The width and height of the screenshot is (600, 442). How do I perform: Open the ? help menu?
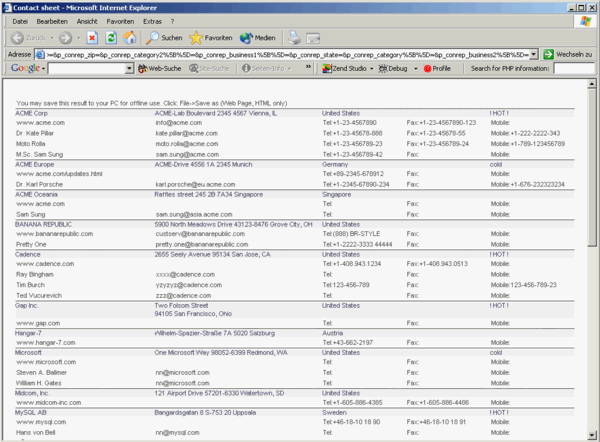pos(173,21)
